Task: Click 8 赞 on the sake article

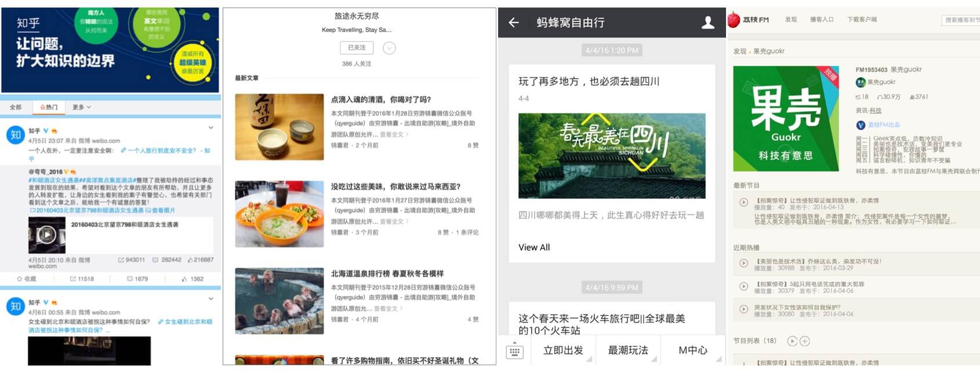Action: click(473, 145)
